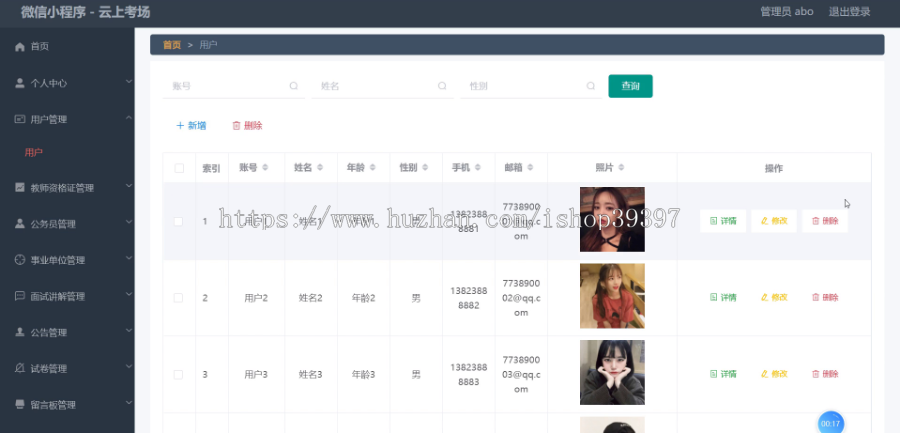This screenshot has height=433, width=900.
Task: Click the icon beside 留言板管理
Action: point(20,404)
